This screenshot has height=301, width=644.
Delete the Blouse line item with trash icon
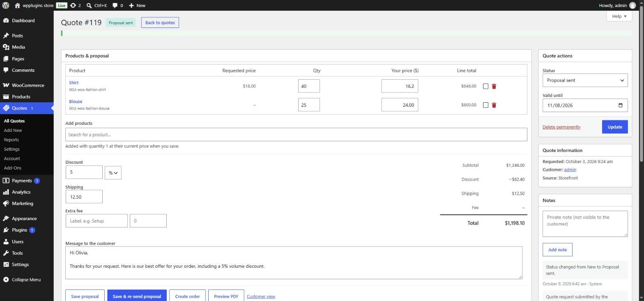coord(494,105)
